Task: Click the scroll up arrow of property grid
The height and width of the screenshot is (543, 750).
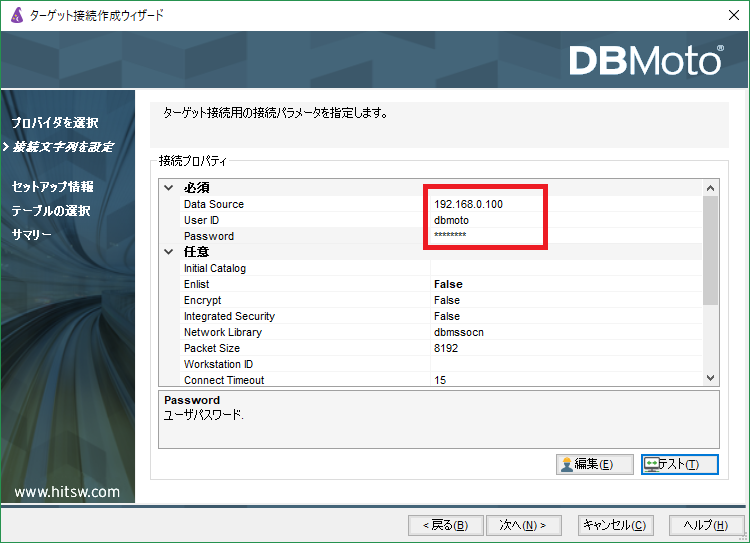Action: 710,188
